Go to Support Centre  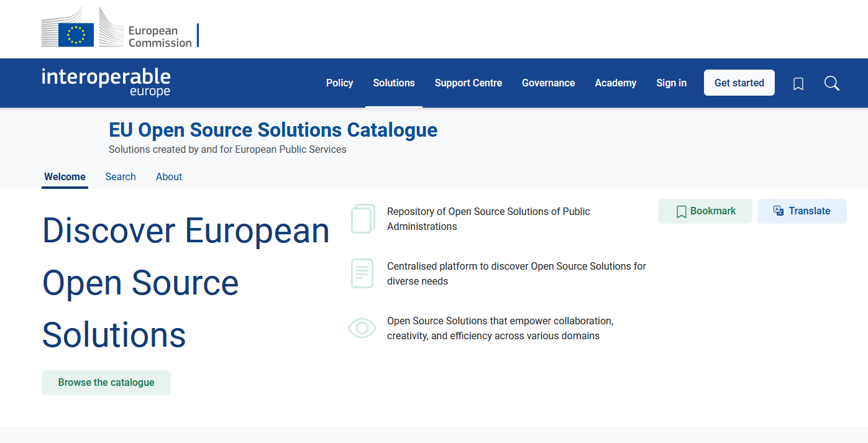[468, 83]
